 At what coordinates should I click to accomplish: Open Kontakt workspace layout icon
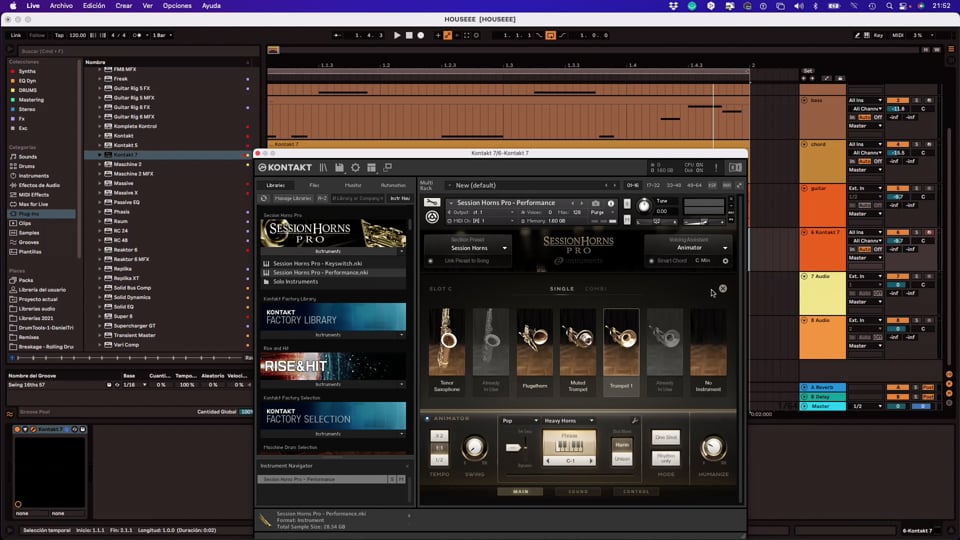click(x=371, y=168)
